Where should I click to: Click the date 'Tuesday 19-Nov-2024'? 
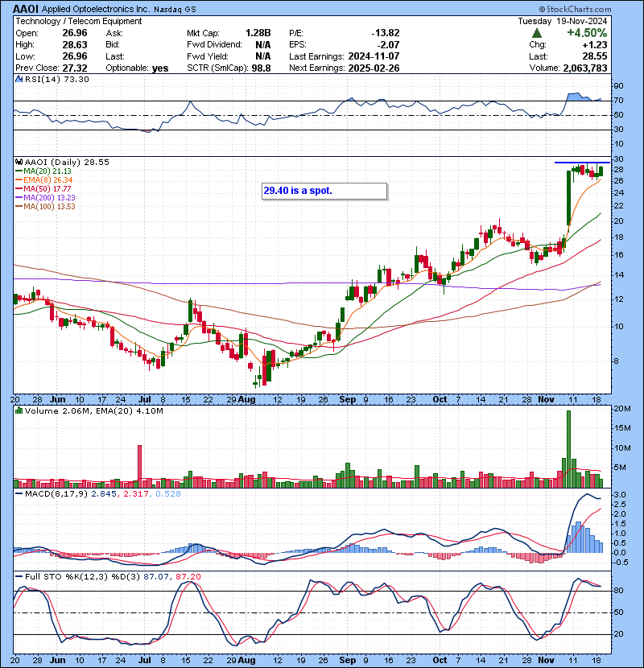(x=563, y=21)
